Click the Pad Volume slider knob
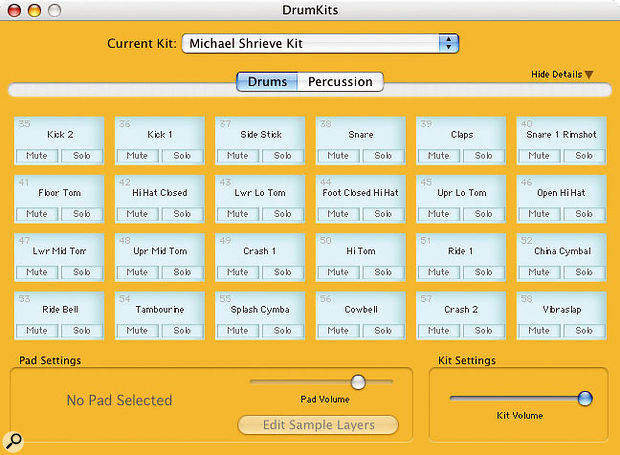This screenshot has width=620, height=455. coord(358,382)
